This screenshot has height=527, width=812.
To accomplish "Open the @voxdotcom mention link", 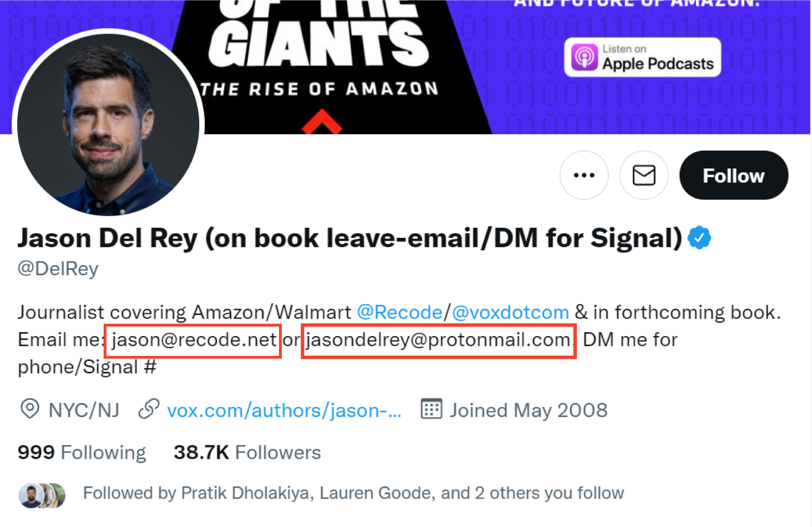I will click(511, 313).
